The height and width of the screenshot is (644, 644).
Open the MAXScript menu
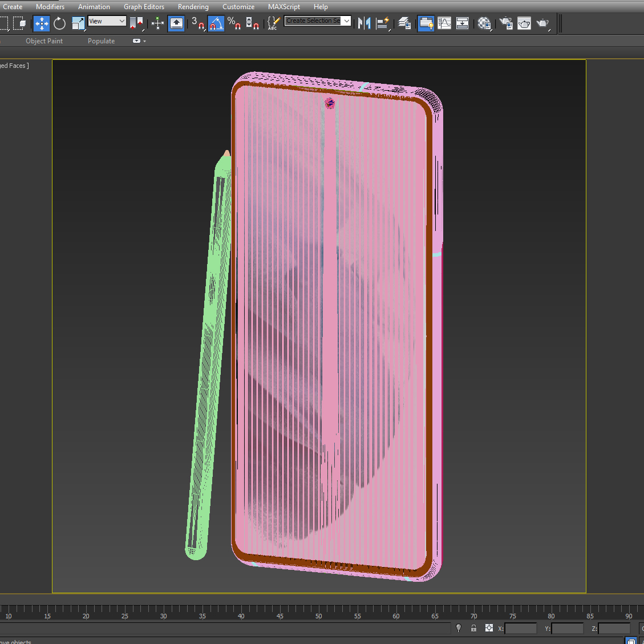pos(283,7)
